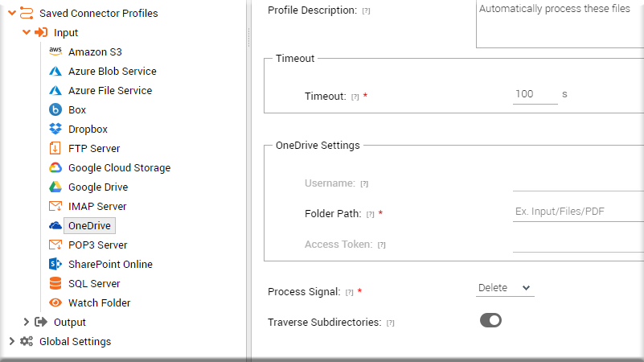
Task: Open the FTP Server profile
Action: 94,148
